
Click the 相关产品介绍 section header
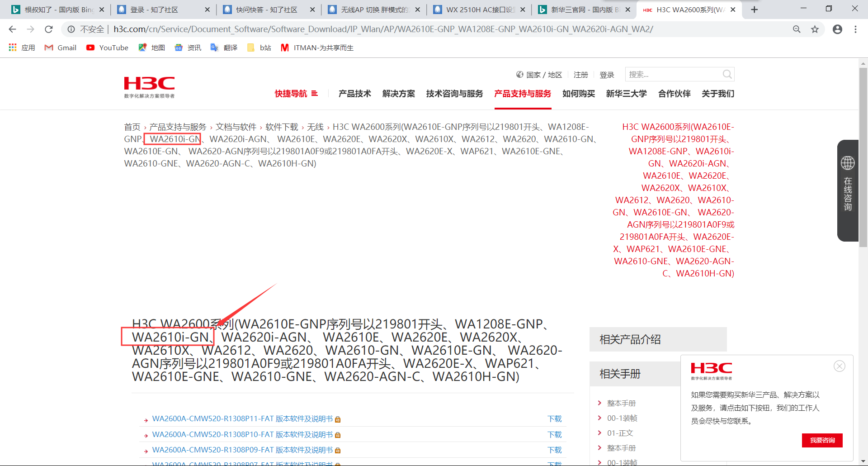[x=658, y=339]
